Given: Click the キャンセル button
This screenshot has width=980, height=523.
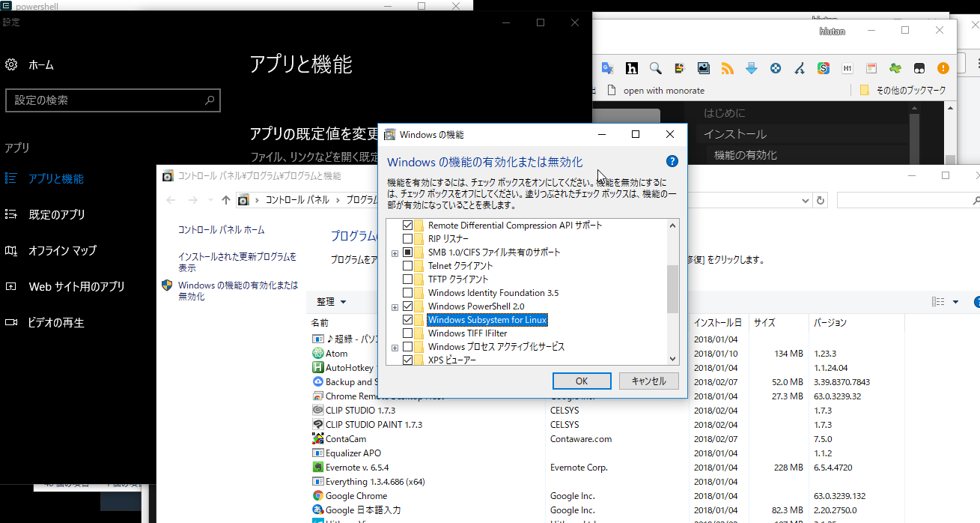Looking at the screenshot, I should (648, 381).
